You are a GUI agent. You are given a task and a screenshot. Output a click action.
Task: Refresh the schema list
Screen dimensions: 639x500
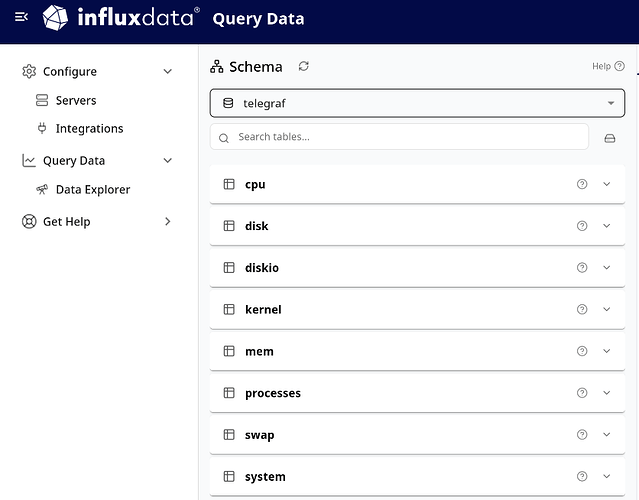[x=304, y=66]
